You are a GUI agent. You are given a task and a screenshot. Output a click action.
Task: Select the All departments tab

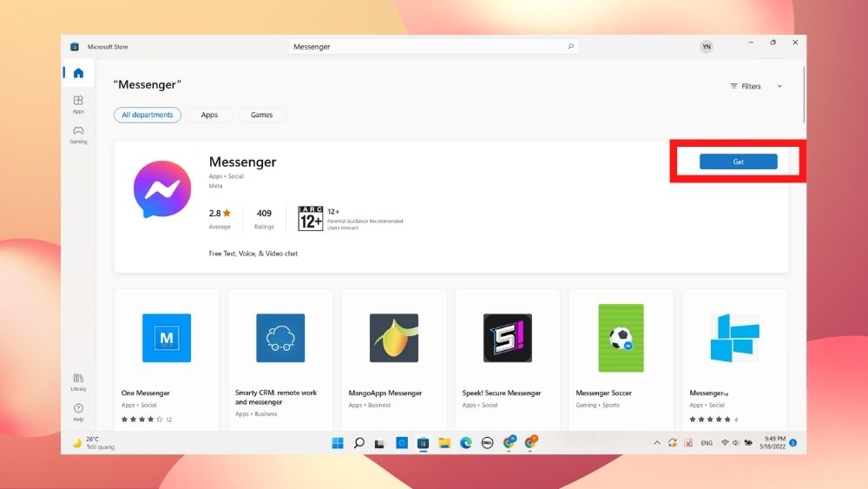coord(148,115)
